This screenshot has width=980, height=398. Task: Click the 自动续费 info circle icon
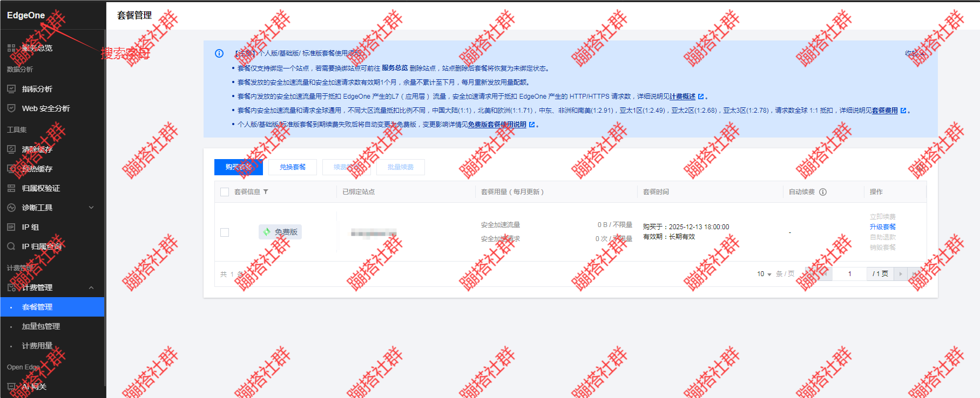pos(823,192)
